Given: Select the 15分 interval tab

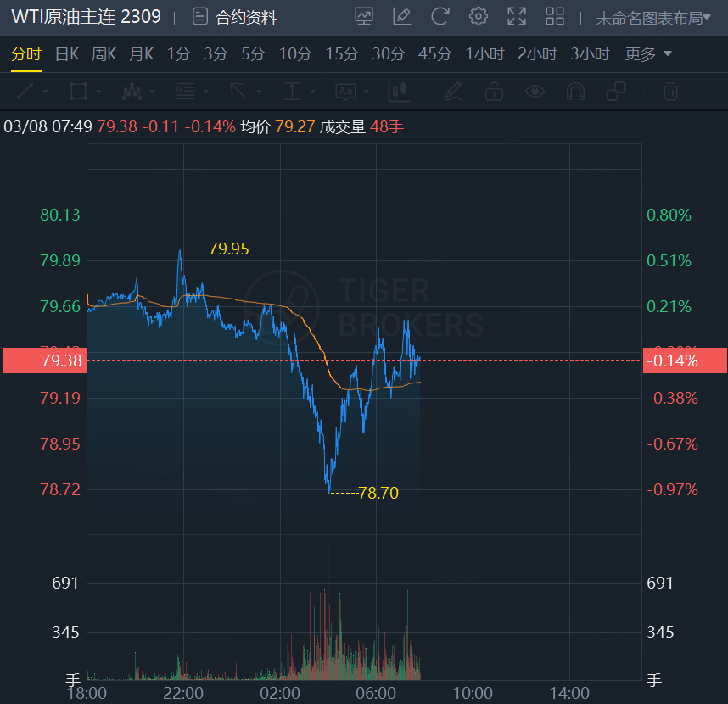Looking at the screenshot, I should pyautogui.click(x=342, y=54).
